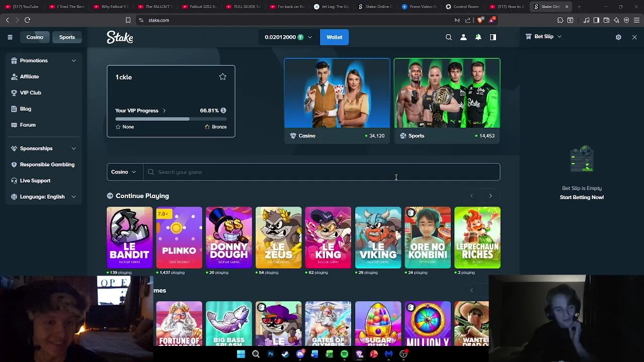
Task: Click the Stake logo
Action: [120, 37]
